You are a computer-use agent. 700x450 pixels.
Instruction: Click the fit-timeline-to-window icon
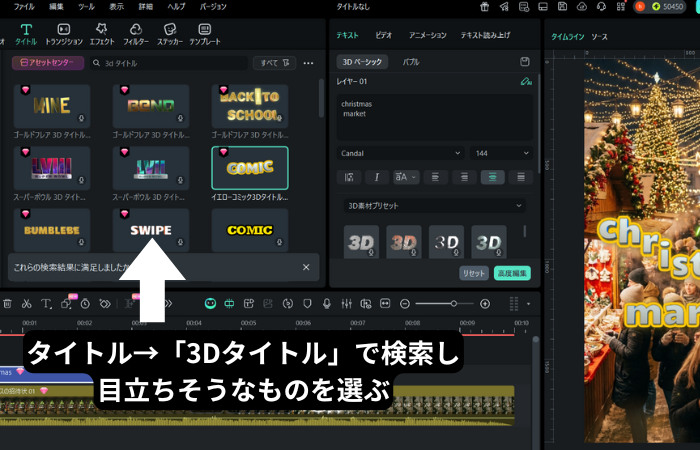click(385, 304)
